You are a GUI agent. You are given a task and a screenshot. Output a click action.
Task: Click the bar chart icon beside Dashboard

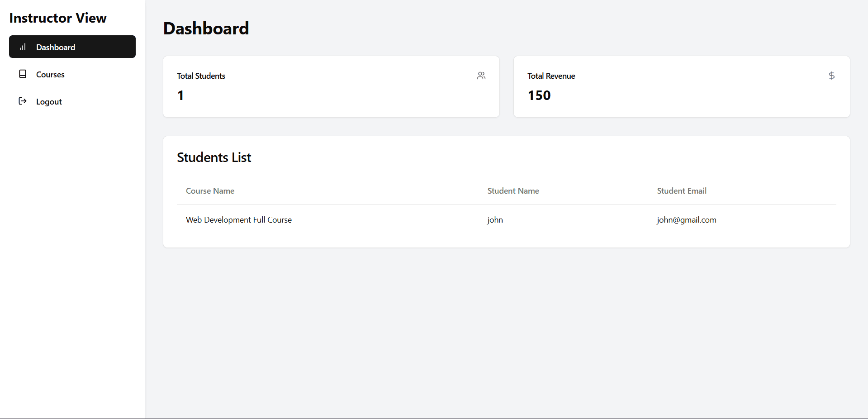coord(23,47)
